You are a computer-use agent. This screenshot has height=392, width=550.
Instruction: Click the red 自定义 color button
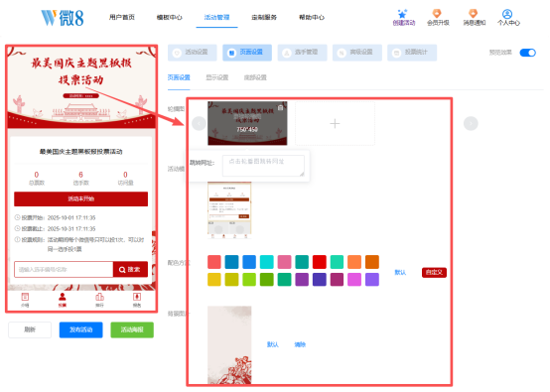point(434,273)
